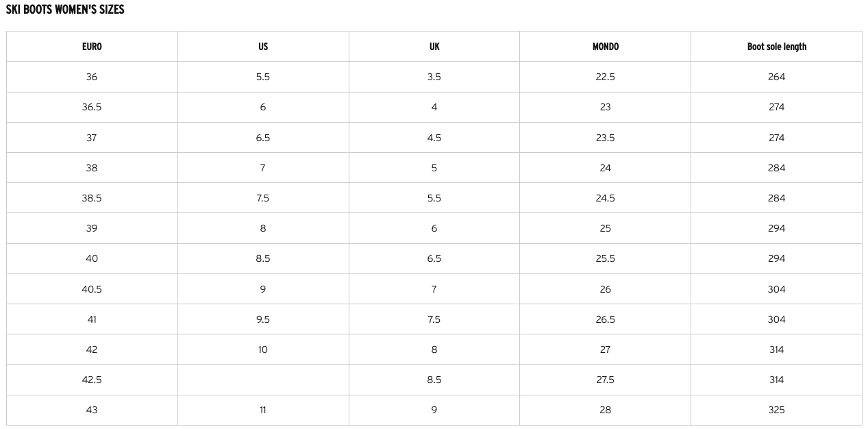
Task: Select the MONDO 26.5 cell
Action: pyautogui.click(x=605, y=319)
